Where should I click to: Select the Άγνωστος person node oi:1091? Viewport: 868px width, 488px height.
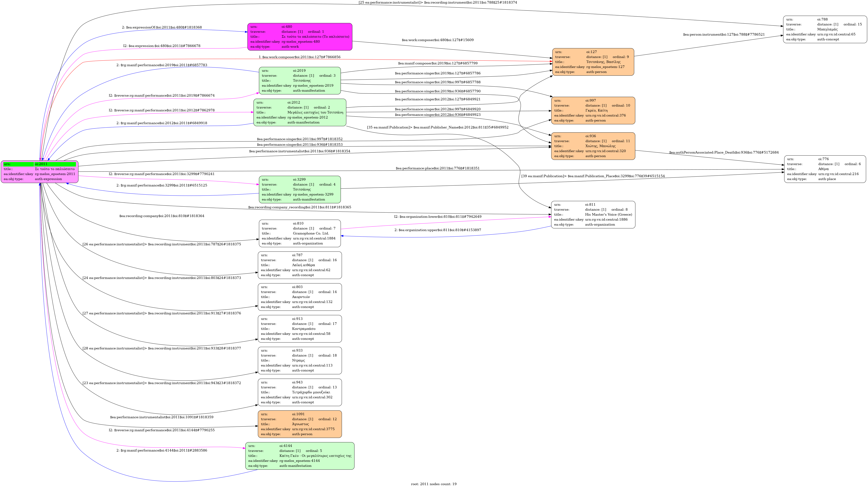pos(300,424)
